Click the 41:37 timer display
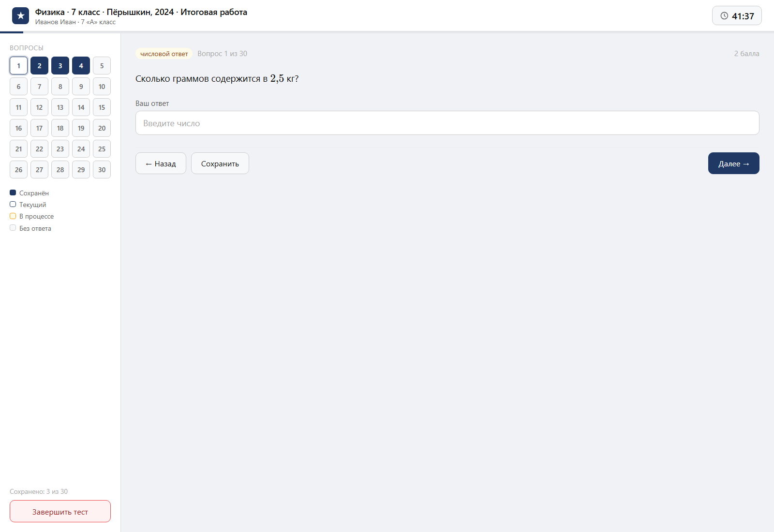 pos(737,16)
